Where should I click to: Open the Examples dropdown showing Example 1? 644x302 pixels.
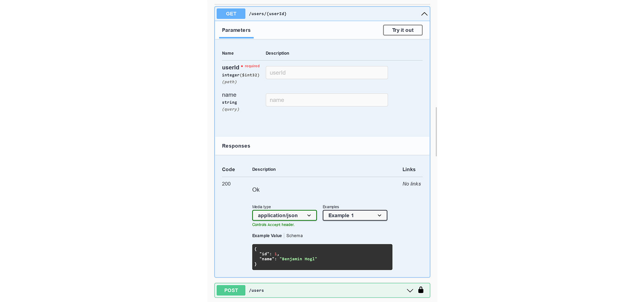355,215
